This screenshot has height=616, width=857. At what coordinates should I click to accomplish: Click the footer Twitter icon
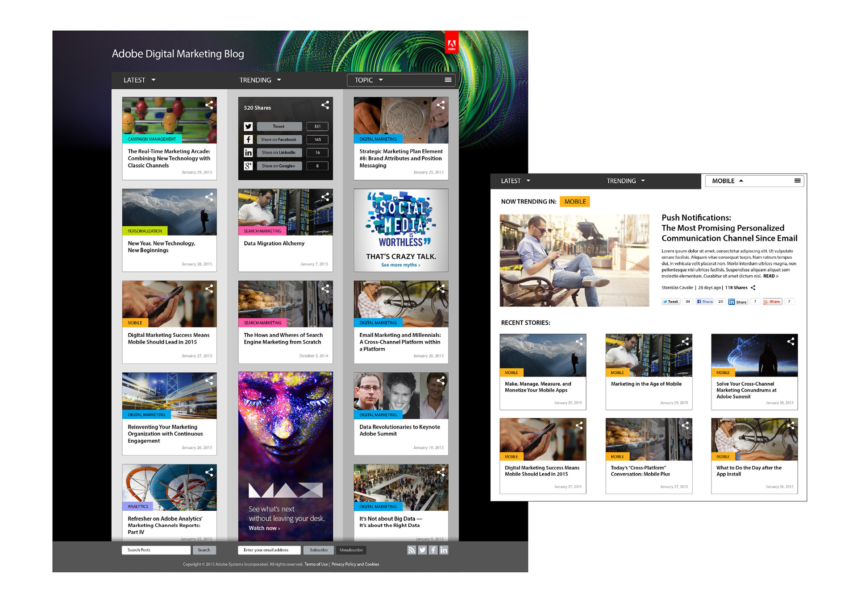point(422,550)
